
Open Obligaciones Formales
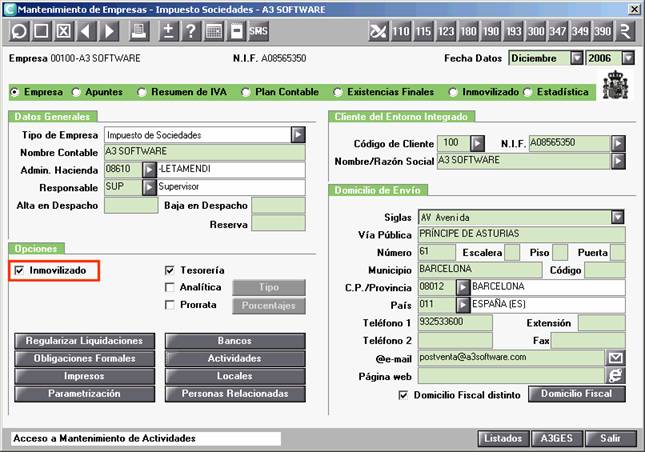(85, 359)
